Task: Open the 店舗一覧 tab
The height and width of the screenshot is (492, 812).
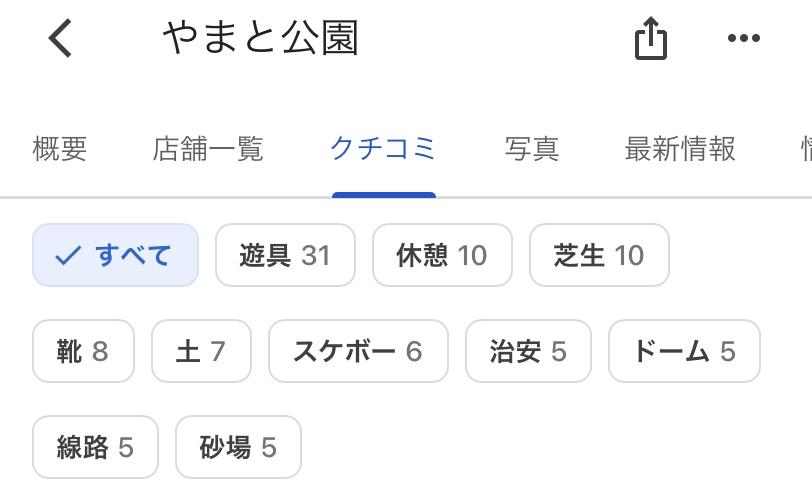Action: coord(208,149)
